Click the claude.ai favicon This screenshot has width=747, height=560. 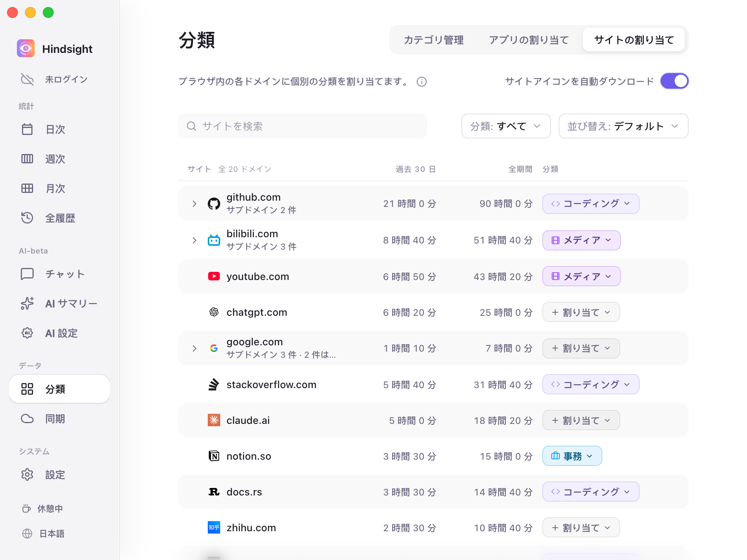point(214,420)
